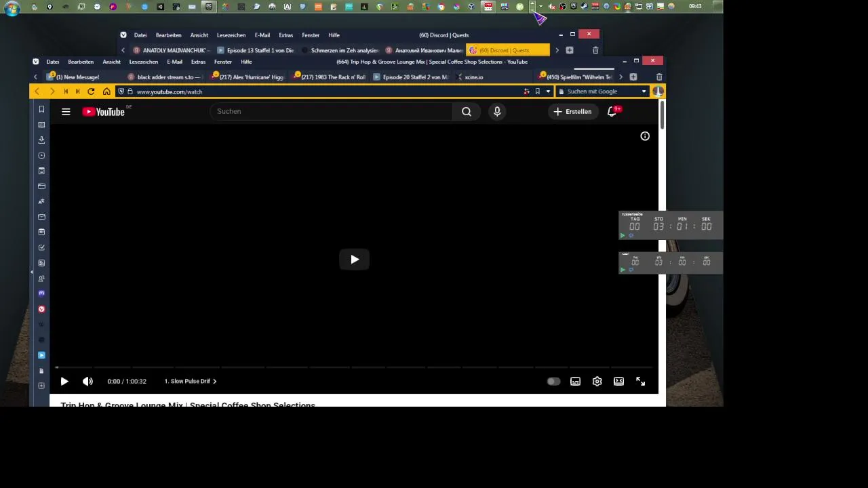Select '(60) Discord | Quests' tab in back window
868x488 pixels.
[507, 50]
